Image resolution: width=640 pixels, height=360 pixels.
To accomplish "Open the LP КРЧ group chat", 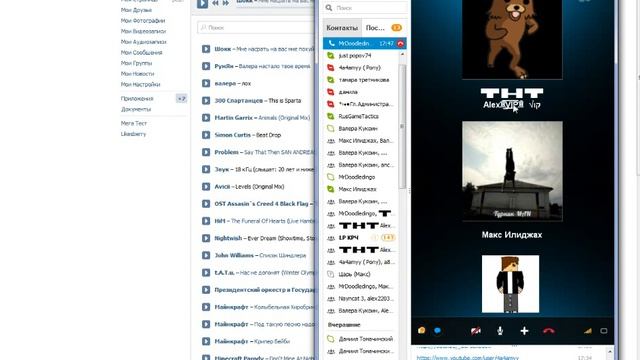I will (x=349, y=238).
